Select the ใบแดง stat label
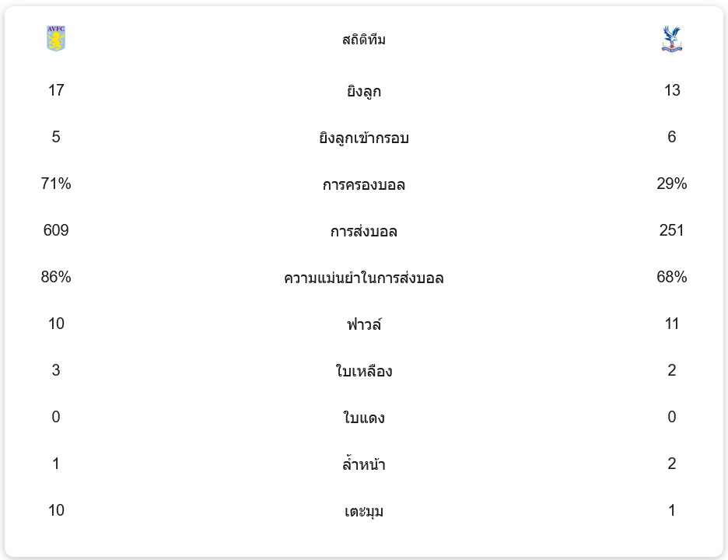728x560 pixels. pos(364,418)
